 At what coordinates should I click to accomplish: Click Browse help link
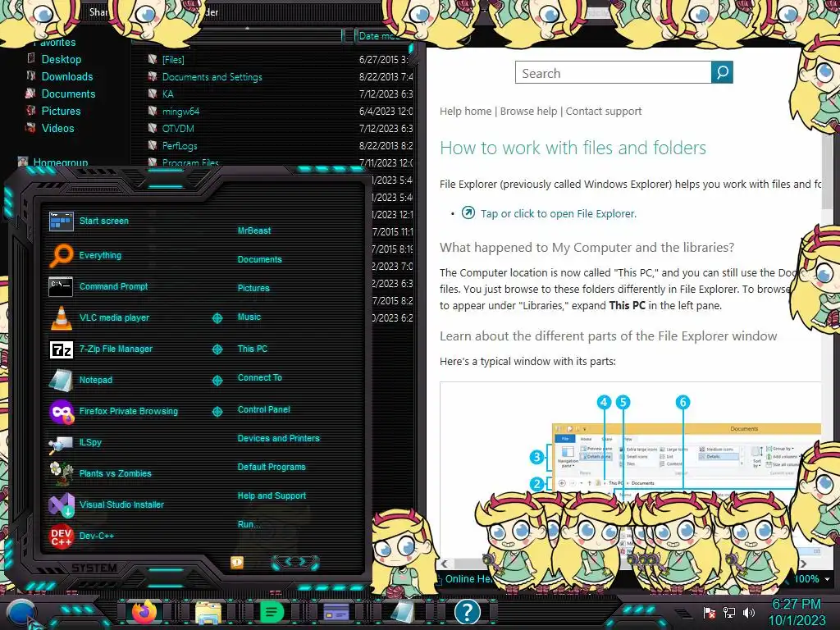529,111
